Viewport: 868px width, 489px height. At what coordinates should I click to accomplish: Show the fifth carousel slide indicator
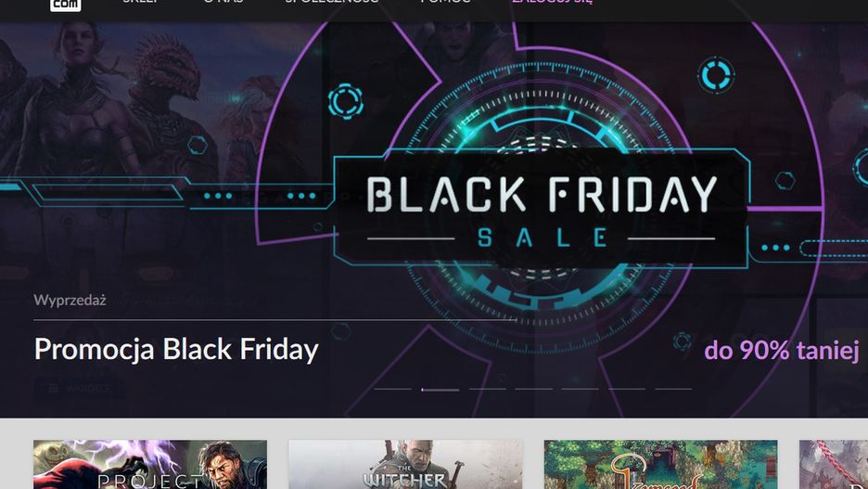tap(580, 389)
